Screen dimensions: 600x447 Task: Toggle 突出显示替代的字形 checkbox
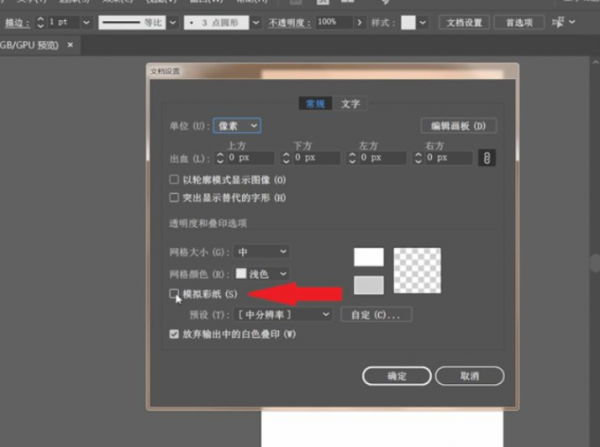click(174, 197)
